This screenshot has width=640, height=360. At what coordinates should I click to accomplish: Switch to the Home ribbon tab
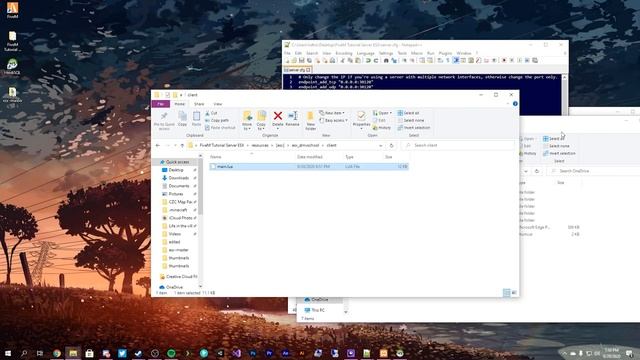point(180,104)
